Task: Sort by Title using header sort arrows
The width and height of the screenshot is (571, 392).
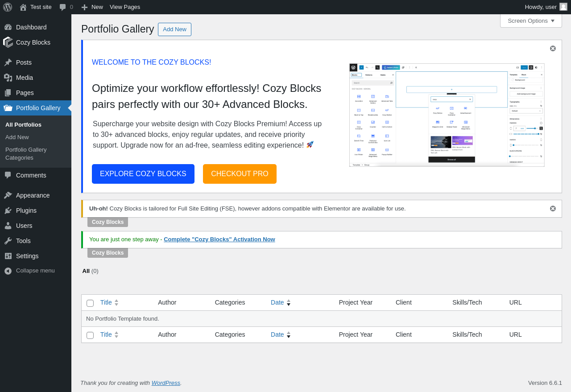Action: point(116,302)
